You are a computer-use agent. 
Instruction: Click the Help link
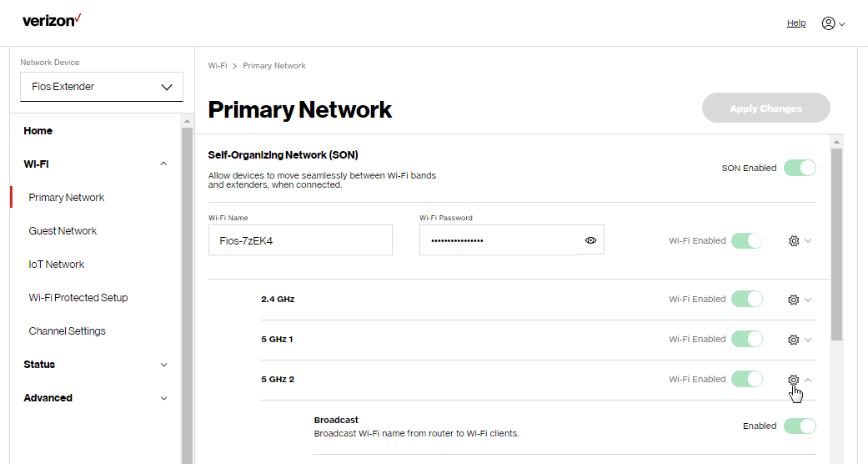[796, 23]
